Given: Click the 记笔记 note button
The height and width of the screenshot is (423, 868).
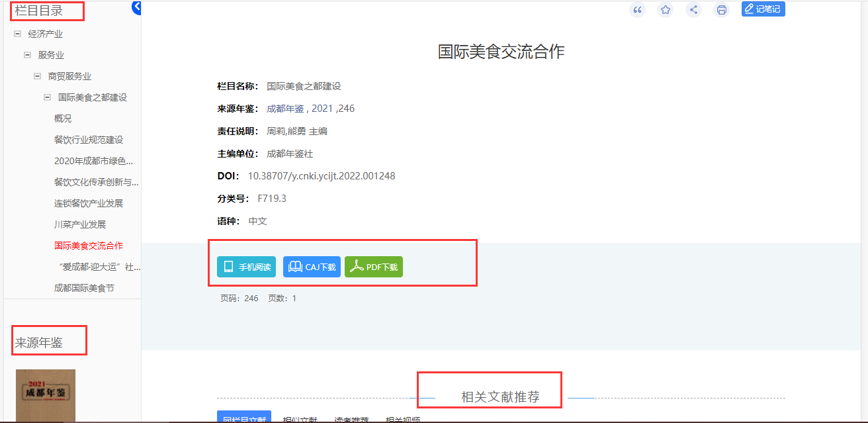Looking at the screenshot, I should click(x=763, y=9).
